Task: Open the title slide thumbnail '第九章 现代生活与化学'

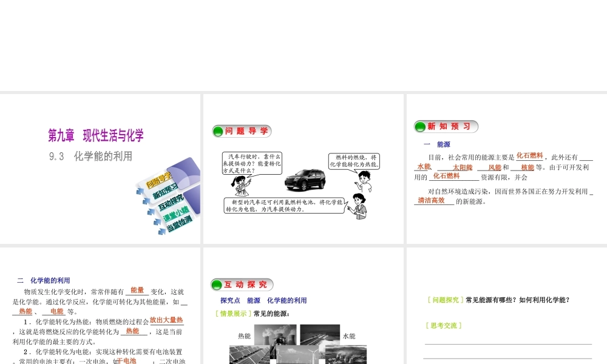Action: pyautogui.click(x=100, y=169)
